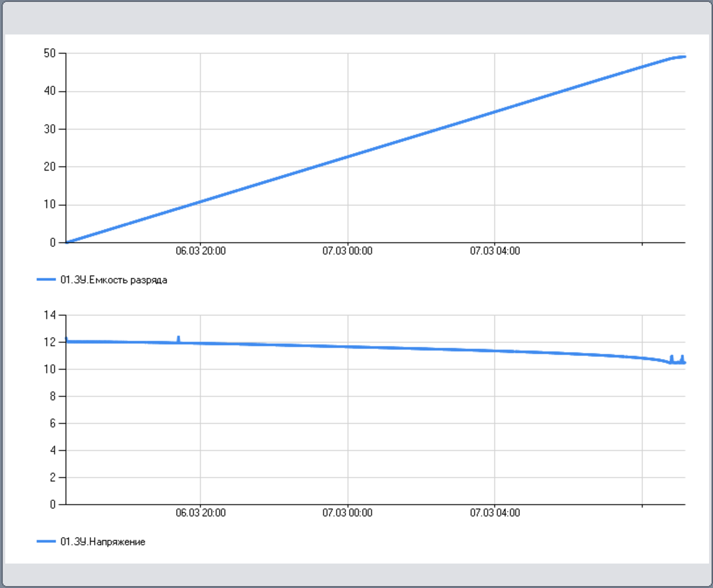The height and width of the screenshot is (588, 713).
Task: Click the 50 label on the capacity Y-axis
Action: (x=50, y=53)
